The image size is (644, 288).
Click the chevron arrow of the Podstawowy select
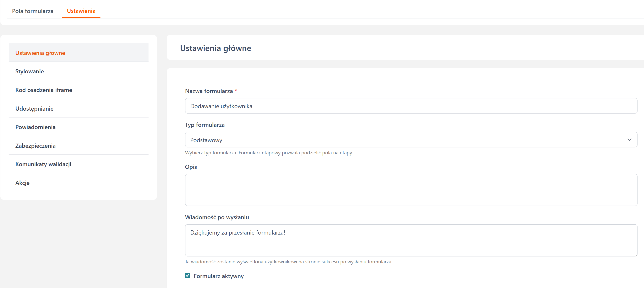pyautogui.click(x=629, y=140)
